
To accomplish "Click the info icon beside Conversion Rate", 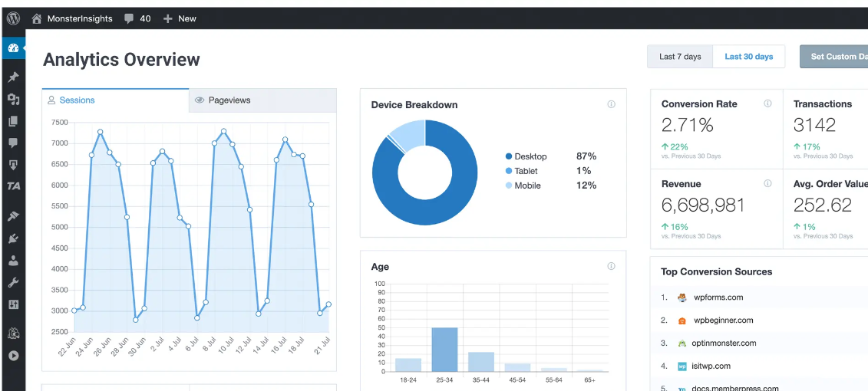I will tap(767, 103).
